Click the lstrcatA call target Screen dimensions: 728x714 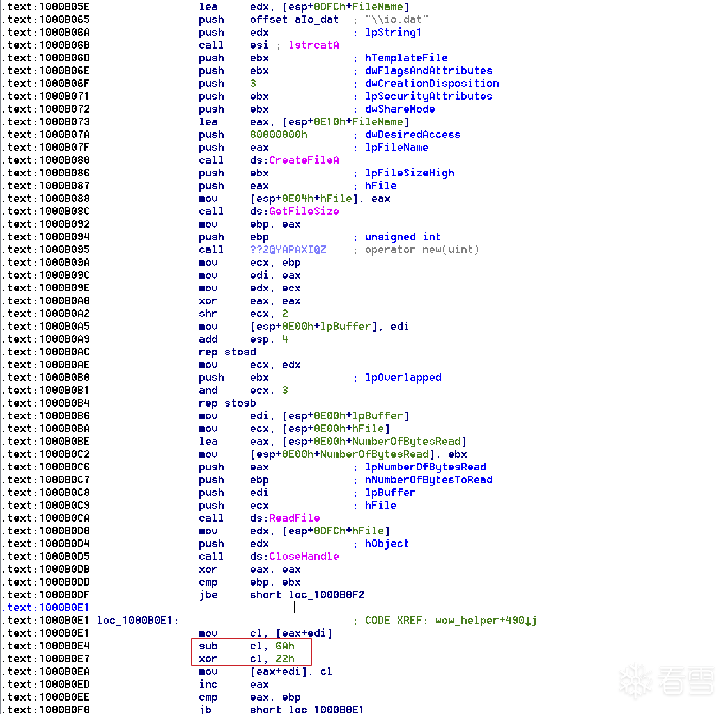pos(313,45)
